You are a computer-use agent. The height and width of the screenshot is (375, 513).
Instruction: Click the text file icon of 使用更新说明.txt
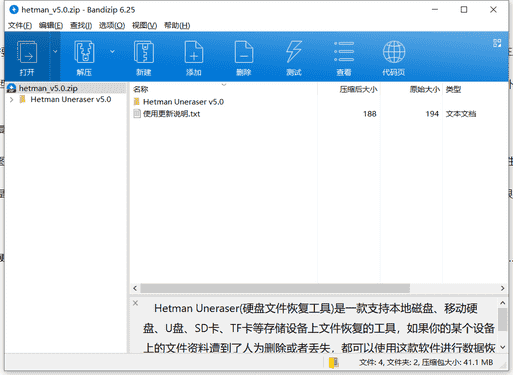click(x=137, y=114)
